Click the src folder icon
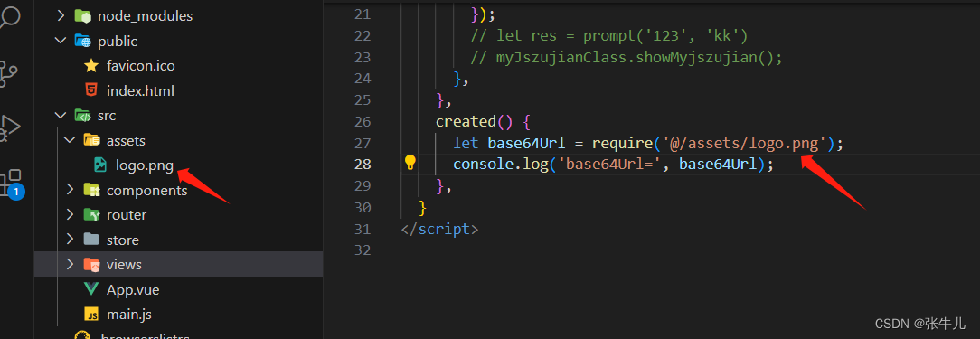This screenshot has height=339, width=980. click(x=82, y=115)
